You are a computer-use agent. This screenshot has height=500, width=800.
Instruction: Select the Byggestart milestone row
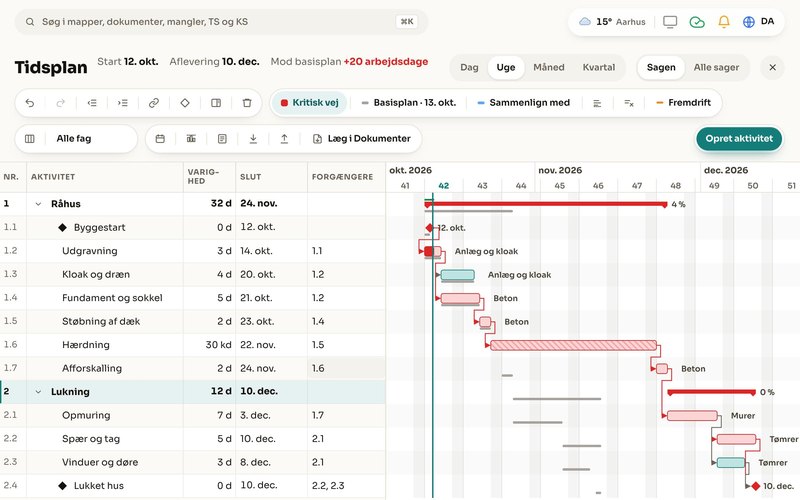pos(192,228)
